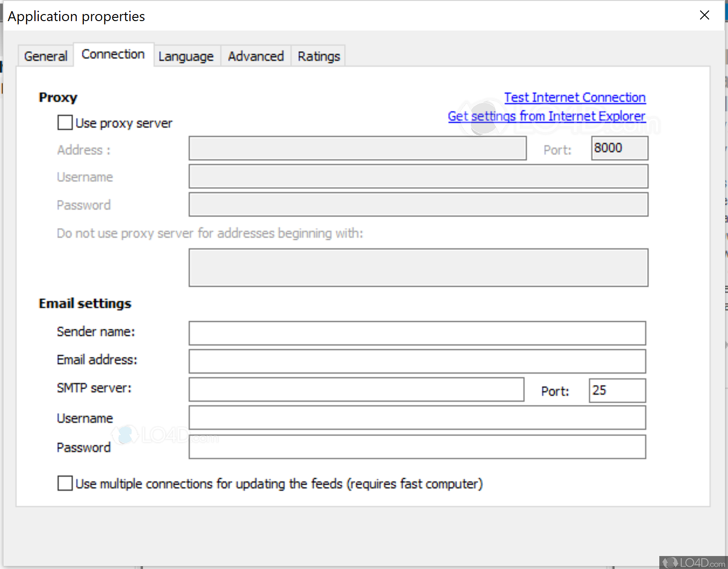Enable the Use proxy server option
This screenshot has width=728, height=569.
(x=65, y=122)
